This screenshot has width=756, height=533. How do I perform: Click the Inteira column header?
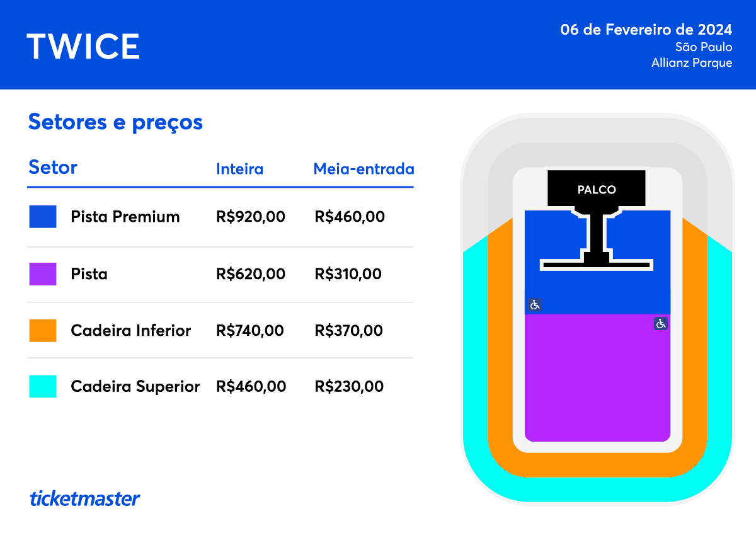click(x=239, y=169)
